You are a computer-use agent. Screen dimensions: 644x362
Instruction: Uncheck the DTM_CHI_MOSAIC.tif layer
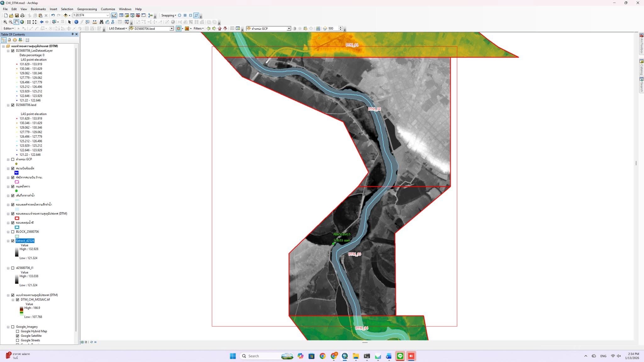(18, 299)
